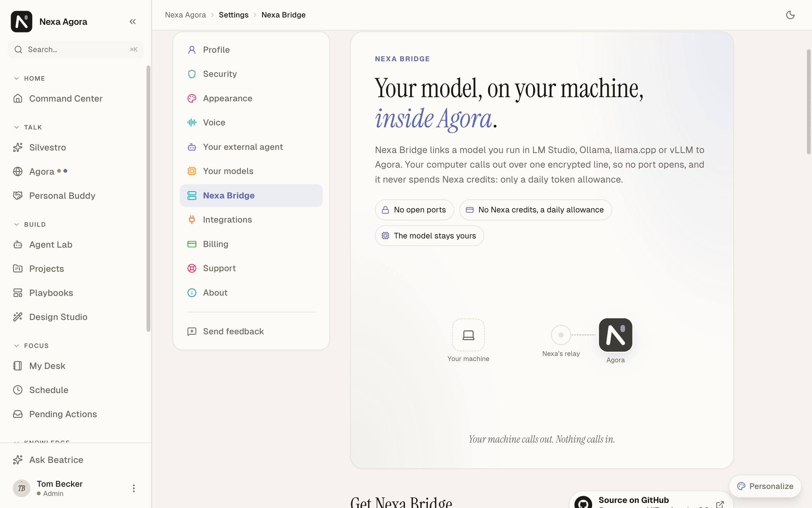This screenshot has width=812, height=508.
Task: Click the Nexa Agora logo
Action: pos(22,22)
